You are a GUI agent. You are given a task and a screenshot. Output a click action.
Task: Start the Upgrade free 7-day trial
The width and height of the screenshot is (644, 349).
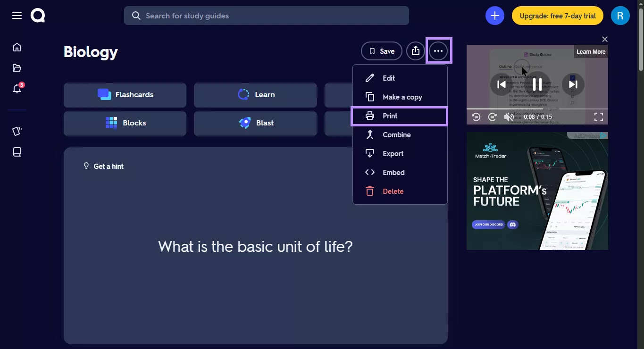click(x=557, y=16)
